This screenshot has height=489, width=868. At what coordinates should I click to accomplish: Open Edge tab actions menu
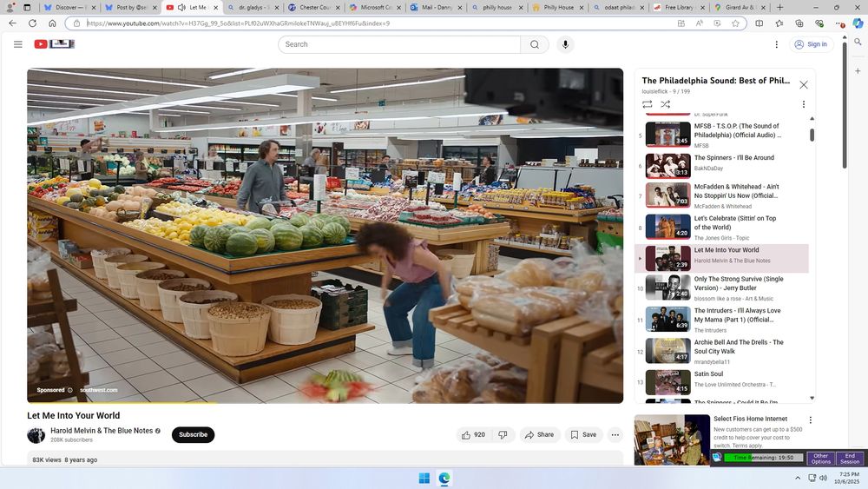click(x=27, y=7)
